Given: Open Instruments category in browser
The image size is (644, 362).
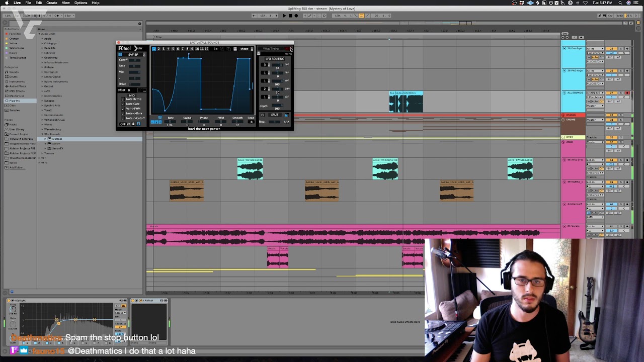Looking at the screenshot, I should [x=16, y=81].
